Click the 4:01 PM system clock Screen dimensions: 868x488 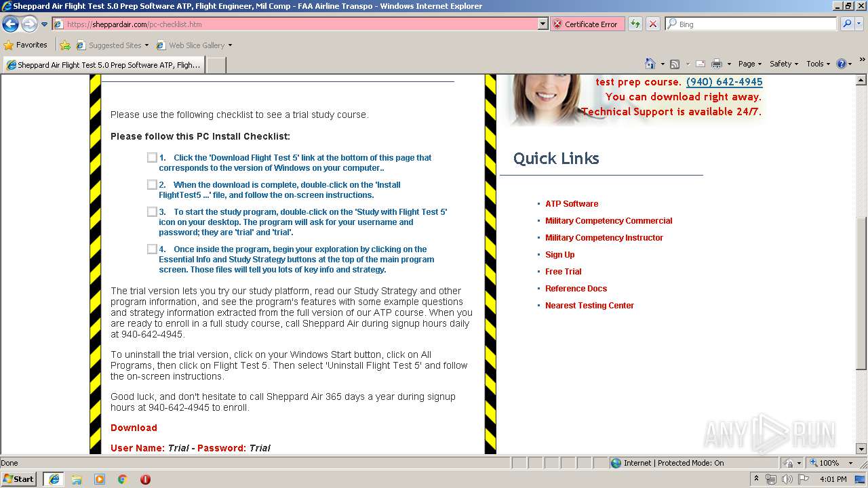[833, 479]
